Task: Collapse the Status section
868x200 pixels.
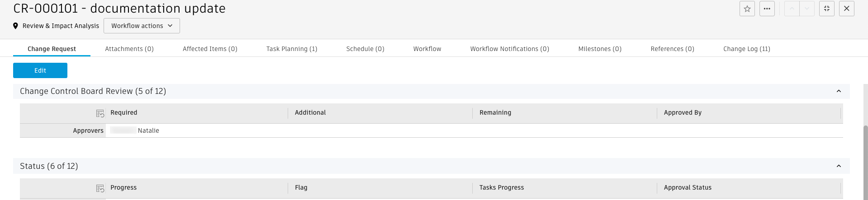Action: coord(839,166)
